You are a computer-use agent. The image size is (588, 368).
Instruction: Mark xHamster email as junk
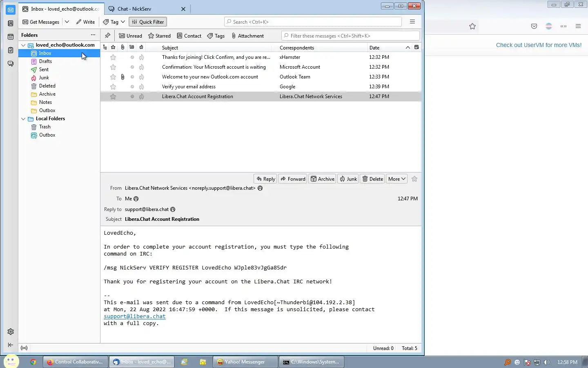[x=141, y=57]
